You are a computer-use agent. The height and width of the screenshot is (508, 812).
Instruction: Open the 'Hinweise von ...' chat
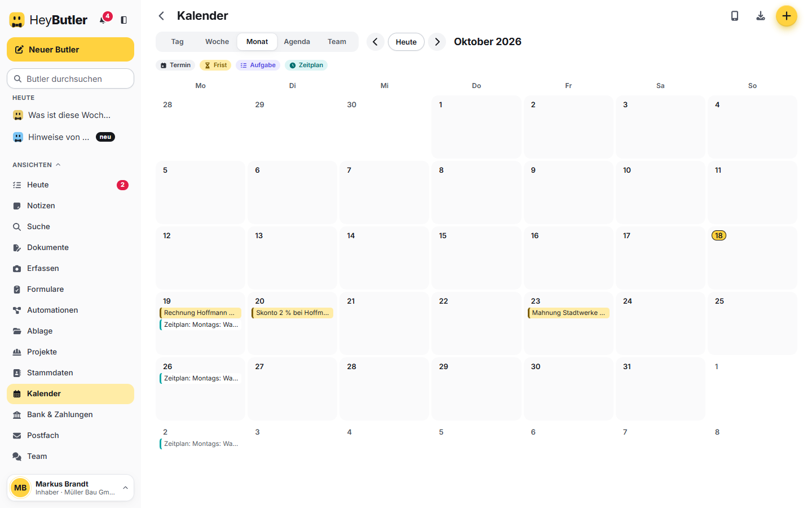(70, 137)
